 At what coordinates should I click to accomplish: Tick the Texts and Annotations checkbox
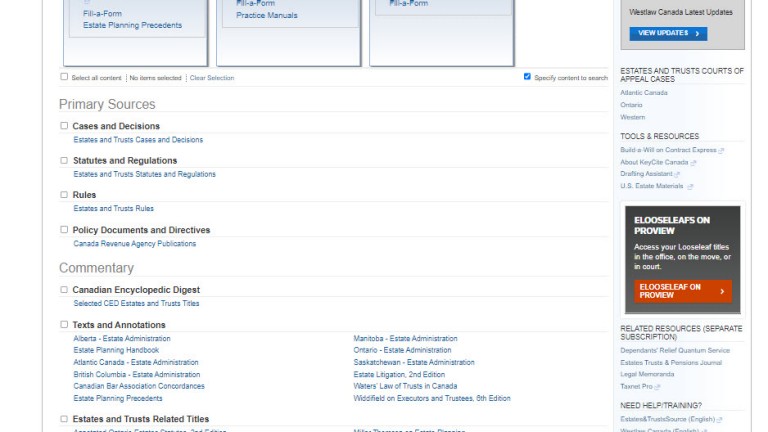click(x=64, y=324)
